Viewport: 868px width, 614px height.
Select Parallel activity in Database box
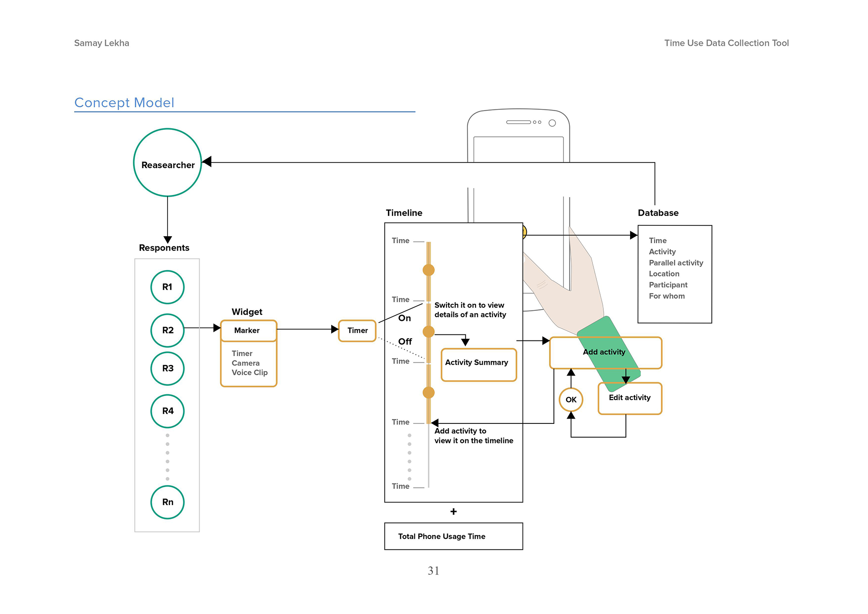pos(676,263)
